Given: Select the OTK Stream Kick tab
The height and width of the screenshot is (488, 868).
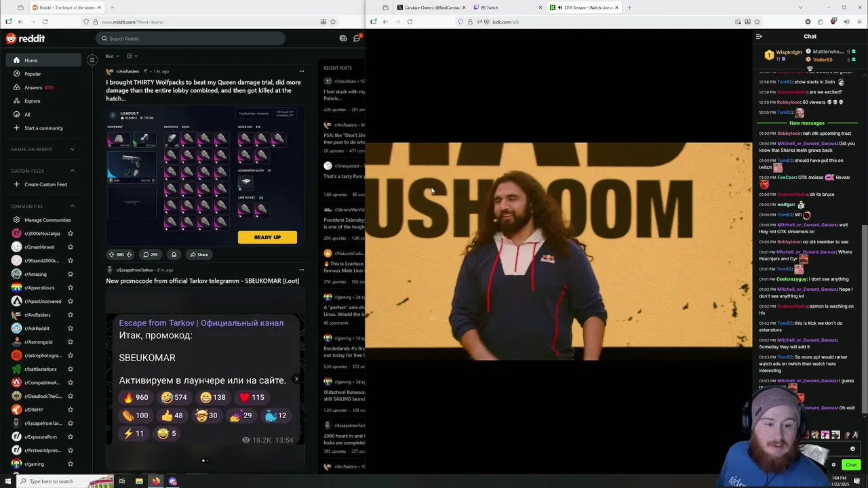Looking at the screenshot, I should pos(584,7).
